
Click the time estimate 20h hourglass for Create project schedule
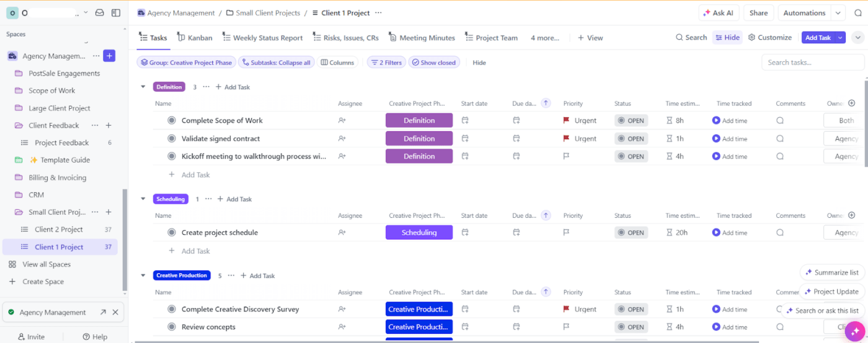(670, 233)
